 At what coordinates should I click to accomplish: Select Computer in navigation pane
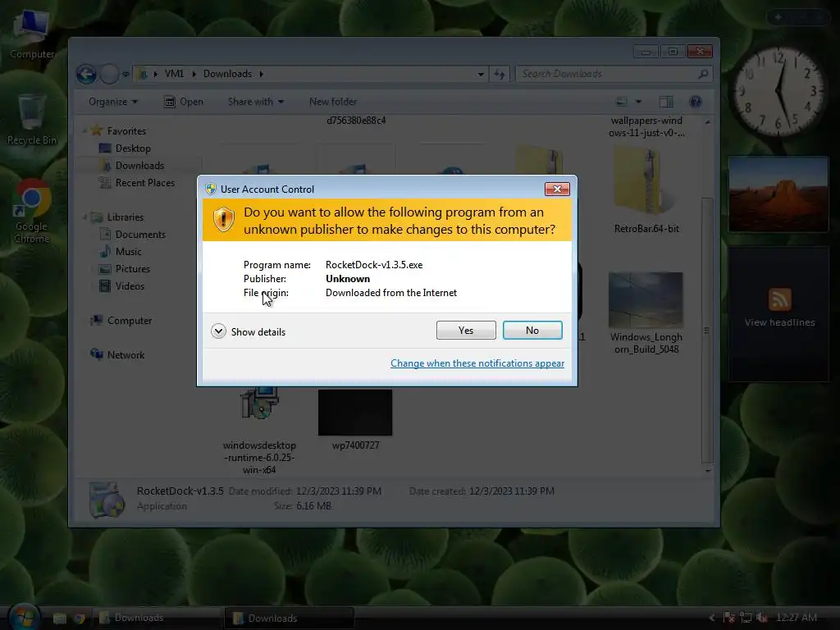click(x=129, y=321)
